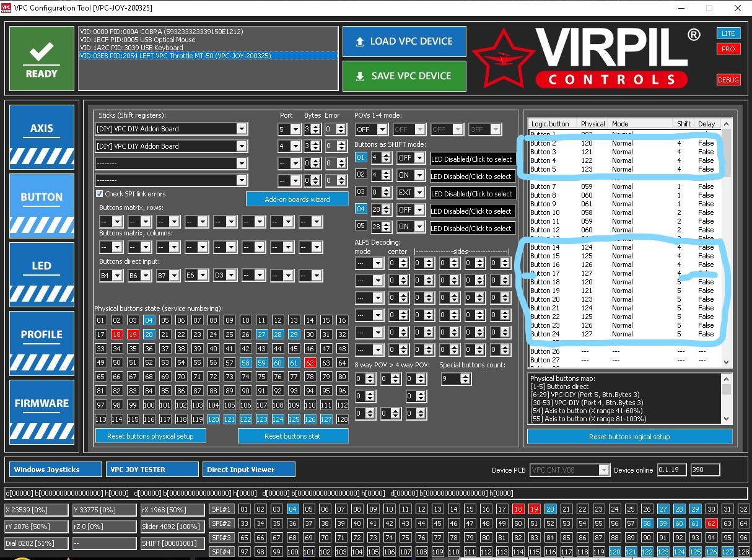This screenshot has width=752, height=560.
Task: Click the Logic.button column header
Action: coord(553,124)
